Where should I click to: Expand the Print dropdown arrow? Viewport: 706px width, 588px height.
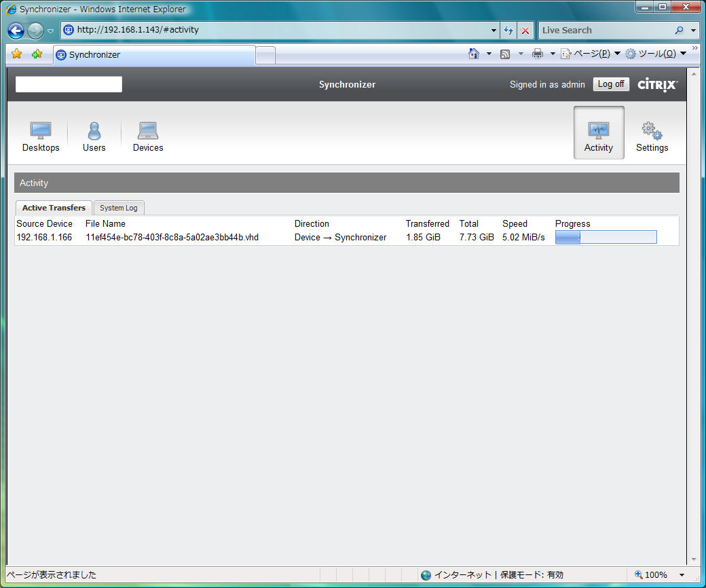click(553, 54)
